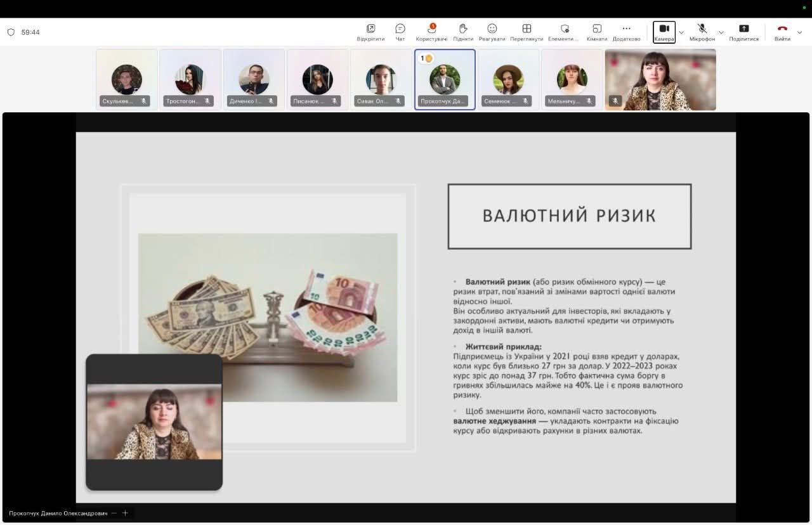Open Кімнати breakout rooms
The width and height of the screenshot is (812, 525).
coord(597,29)
